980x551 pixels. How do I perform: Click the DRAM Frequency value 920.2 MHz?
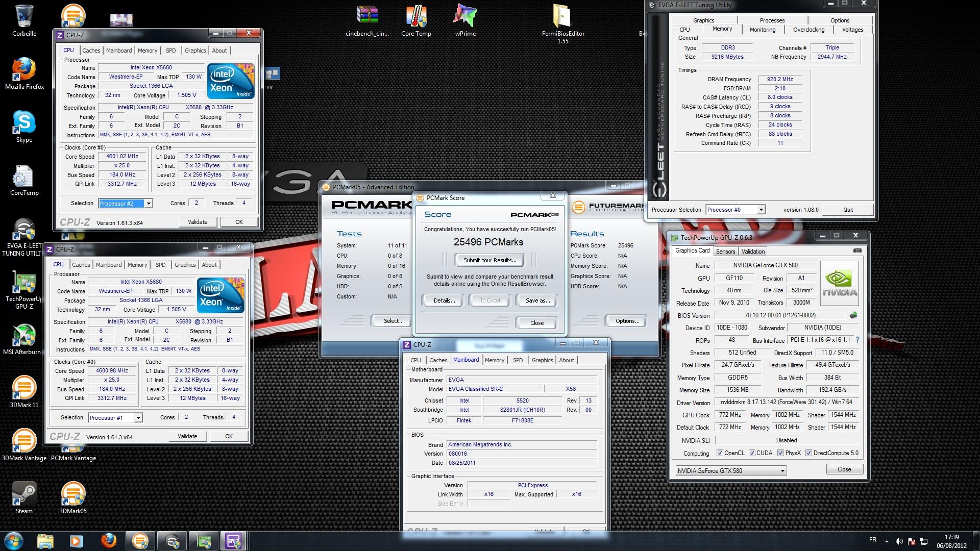(x=780, y=79)
